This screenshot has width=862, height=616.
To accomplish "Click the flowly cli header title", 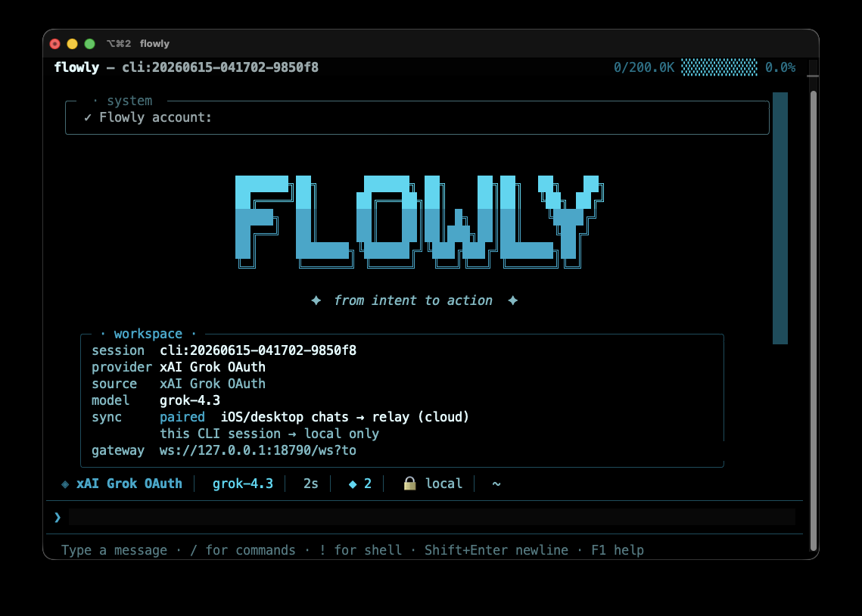I will pos(186,67).
